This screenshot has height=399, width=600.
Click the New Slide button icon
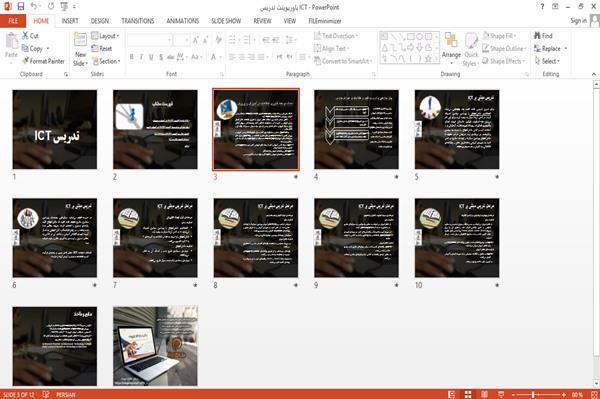(x=80, y=41)
